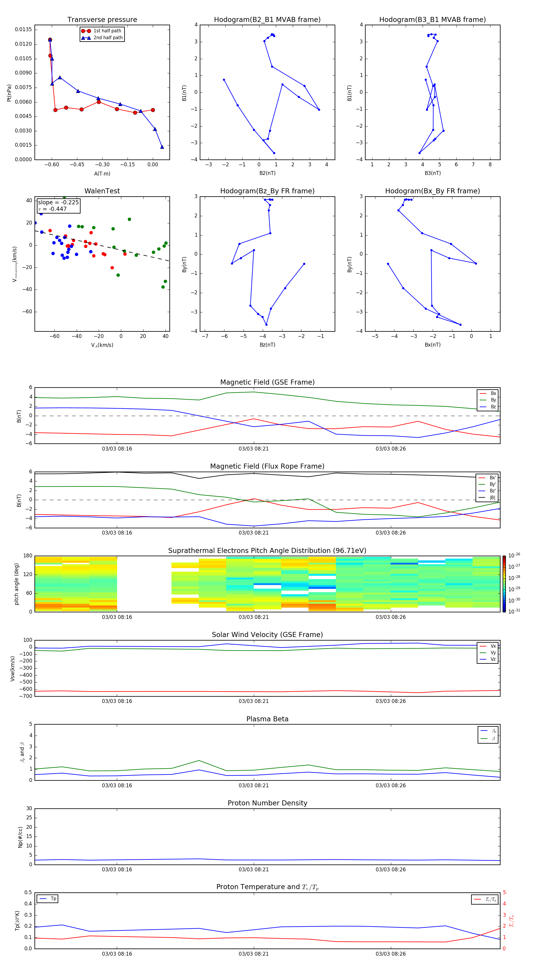The width and height of the screenshot is (535, 980).
Task: Select "Vx" in the solar wind legend
Action: coord(488,646)
